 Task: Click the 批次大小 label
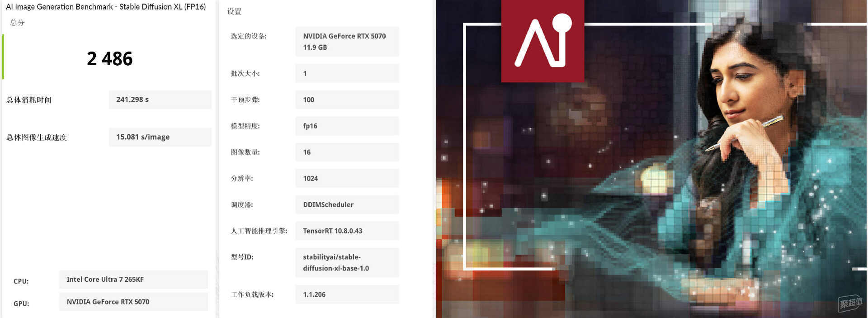pos(245,73)
